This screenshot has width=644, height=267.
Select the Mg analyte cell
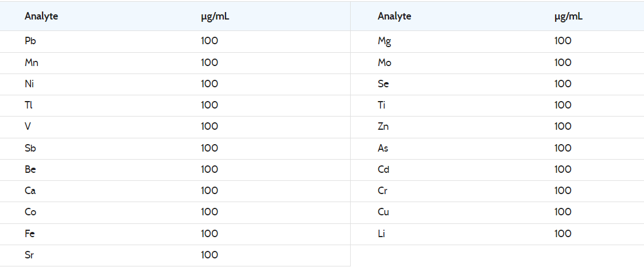coord(385,41)
